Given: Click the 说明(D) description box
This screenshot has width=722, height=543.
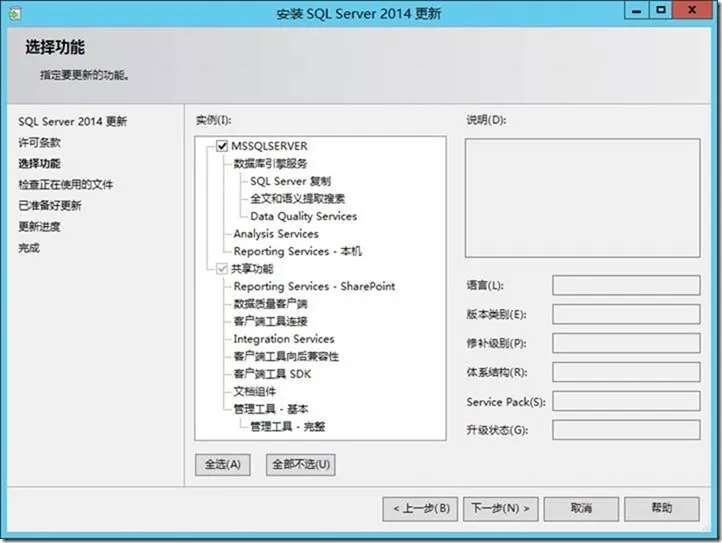Looking at the screenshot, I should pyautogui.click(x=582, y=198).
